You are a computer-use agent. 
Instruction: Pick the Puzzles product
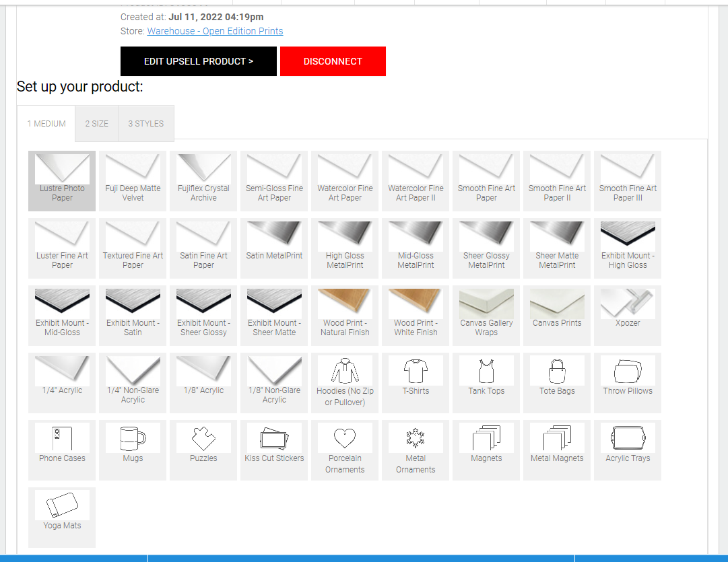click(203, 450)
